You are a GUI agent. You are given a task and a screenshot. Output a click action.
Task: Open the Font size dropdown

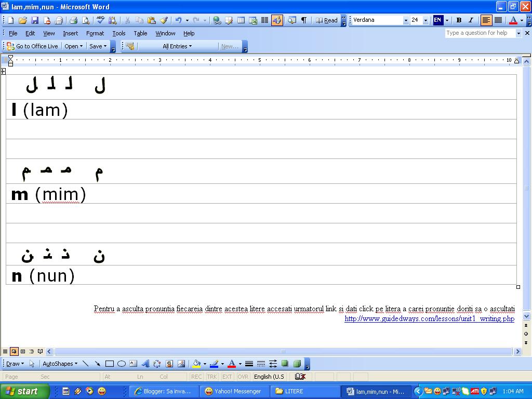425,20
